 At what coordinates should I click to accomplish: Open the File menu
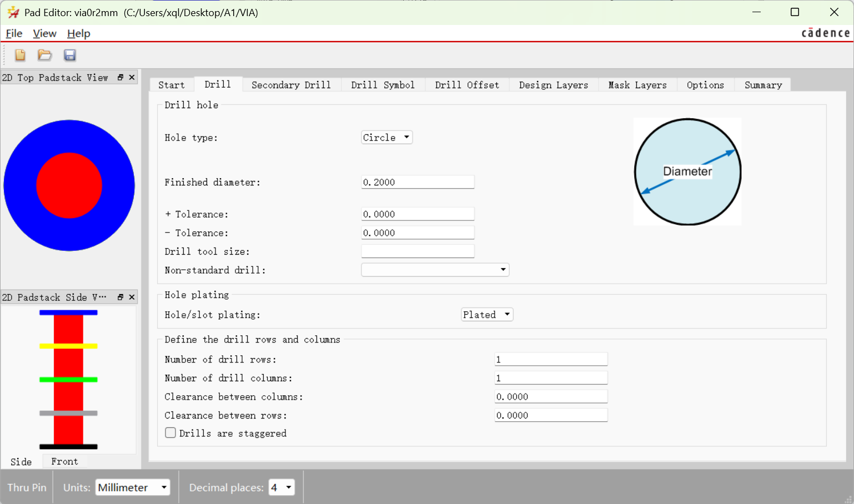(x=14, y=33)
